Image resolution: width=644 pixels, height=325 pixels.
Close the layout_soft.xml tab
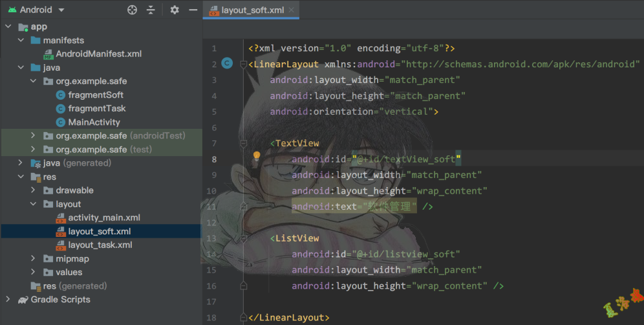[292, 10]
